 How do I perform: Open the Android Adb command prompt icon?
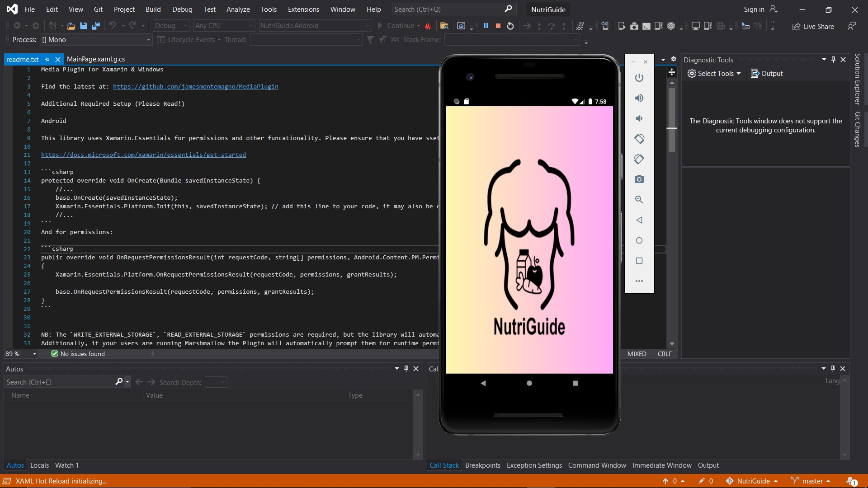[x=646, y=26]
